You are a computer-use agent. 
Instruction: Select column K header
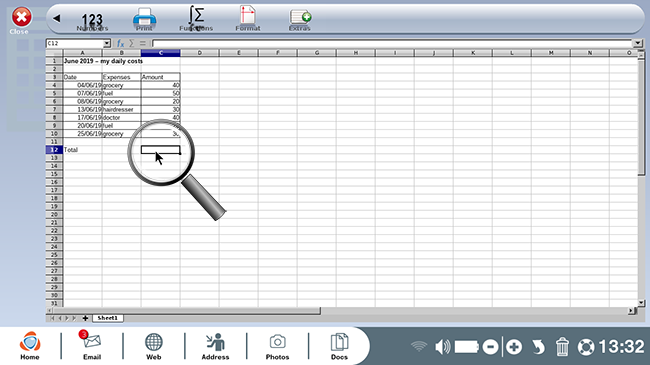point(473,53)
